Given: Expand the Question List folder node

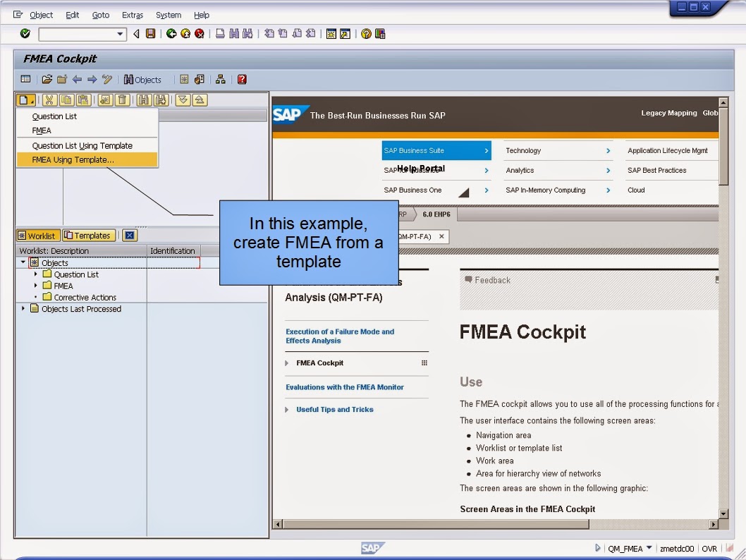Looking at the screenshot, I should click(36, 274).
